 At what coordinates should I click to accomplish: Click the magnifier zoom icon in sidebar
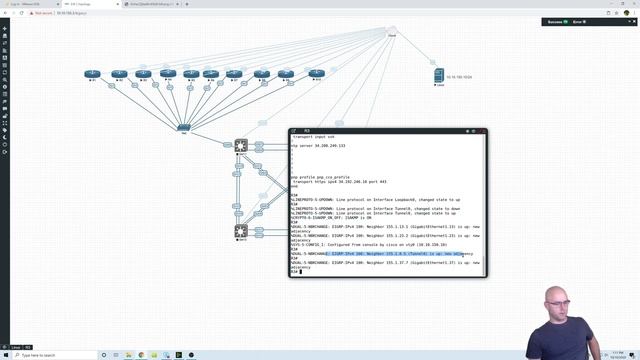point(4,80)
